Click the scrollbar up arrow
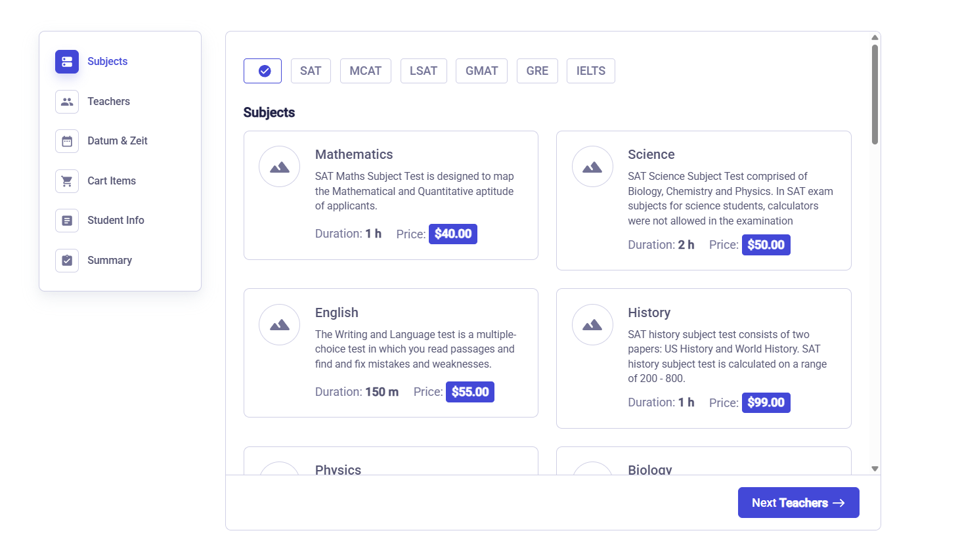The height and width of the screenshot is (560, 960). (875, 37)
